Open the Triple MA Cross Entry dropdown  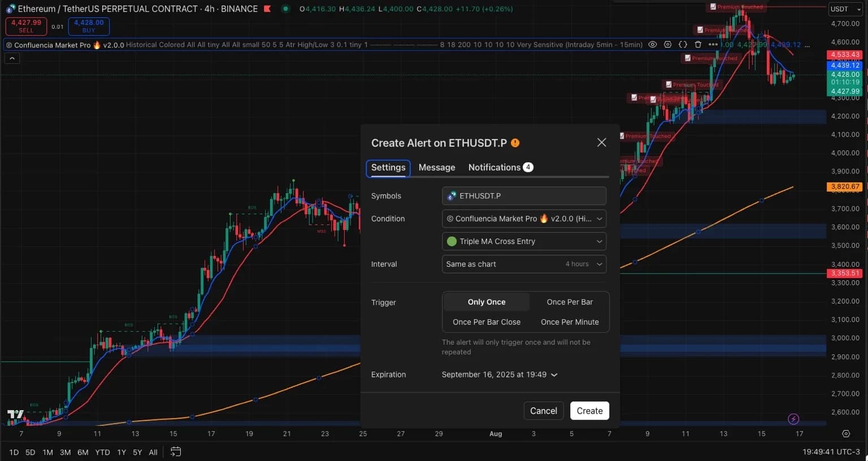pyautogui.click(x=524, y=241)
